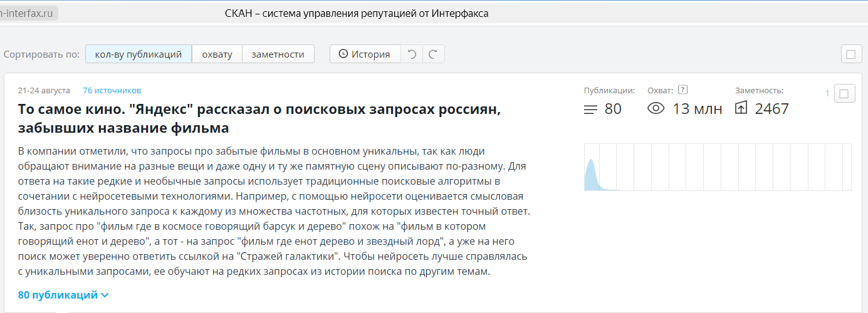Tick the checkbox for article number 1
The image size is (868, 313).
(x=844, y=94)
